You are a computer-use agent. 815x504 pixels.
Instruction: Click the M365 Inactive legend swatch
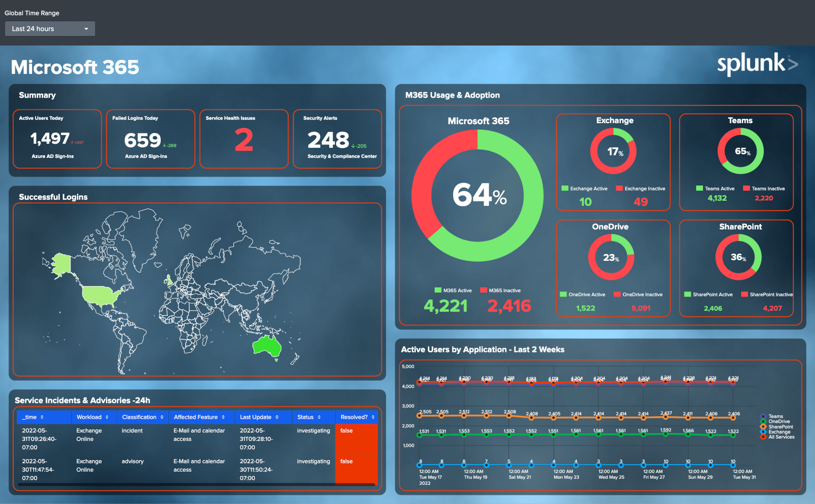(484, 290)
